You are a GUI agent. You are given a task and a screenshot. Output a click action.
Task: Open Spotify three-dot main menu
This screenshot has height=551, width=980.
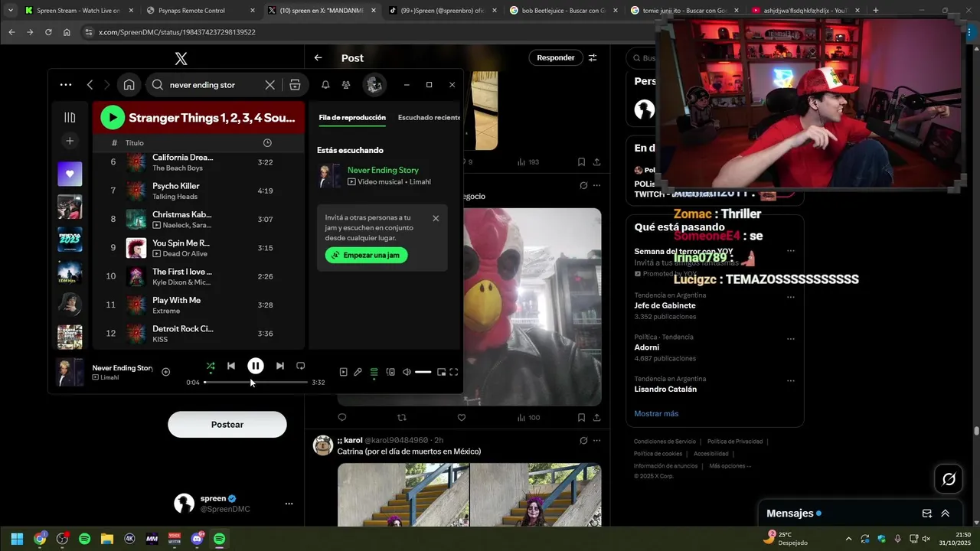pyautogui.click(x=66, y=85)
